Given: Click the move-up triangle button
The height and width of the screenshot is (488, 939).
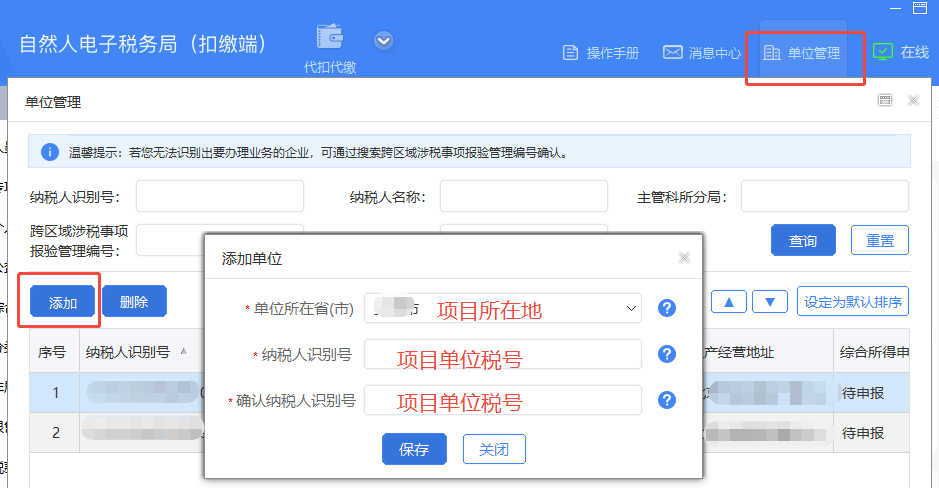Looking at the screenshot, I should pyautogui.click(x=729, y=302).
